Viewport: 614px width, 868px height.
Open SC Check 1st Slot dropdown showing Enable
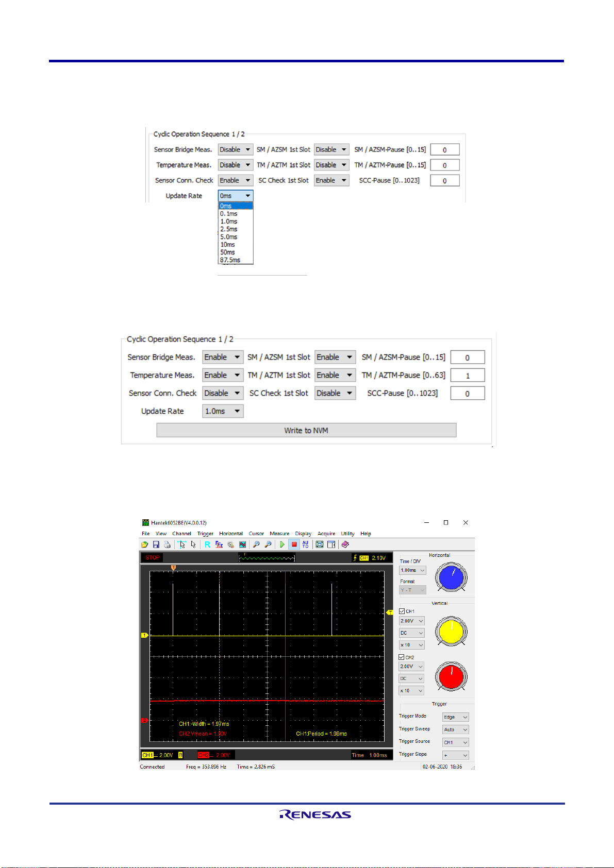click(332, 180)
